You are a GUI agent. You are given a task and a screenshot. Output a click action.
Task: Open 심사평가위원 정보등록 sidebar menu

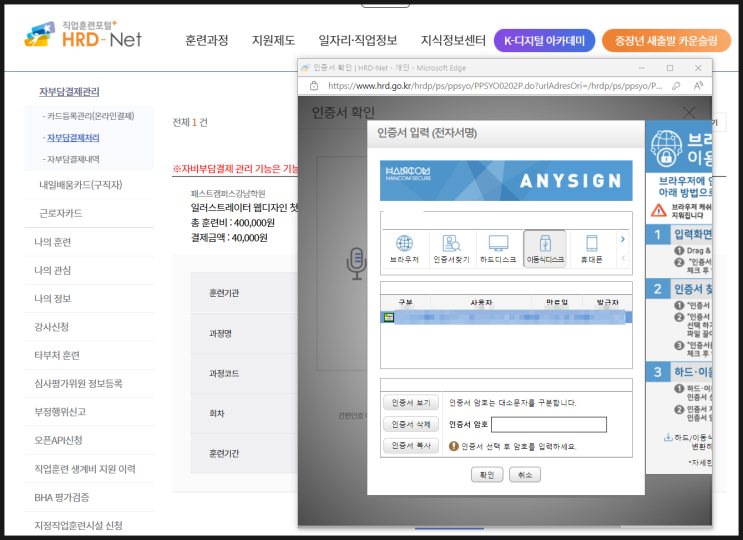tap(78, 384)
